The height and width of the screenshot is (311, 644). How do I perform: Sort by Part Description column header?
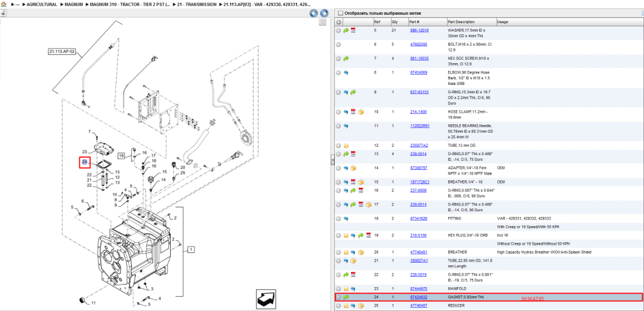click(x=471, y=22)
